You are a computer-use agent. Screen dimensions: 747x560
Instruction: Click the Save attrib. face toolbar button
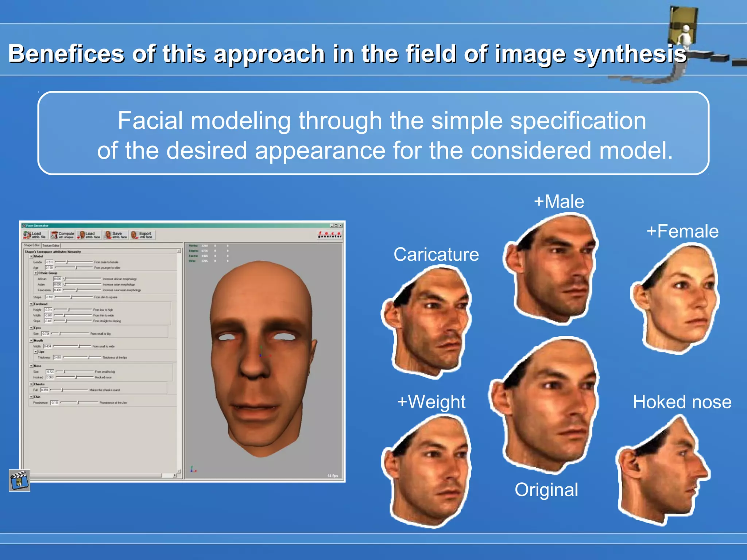click(116, 235)
